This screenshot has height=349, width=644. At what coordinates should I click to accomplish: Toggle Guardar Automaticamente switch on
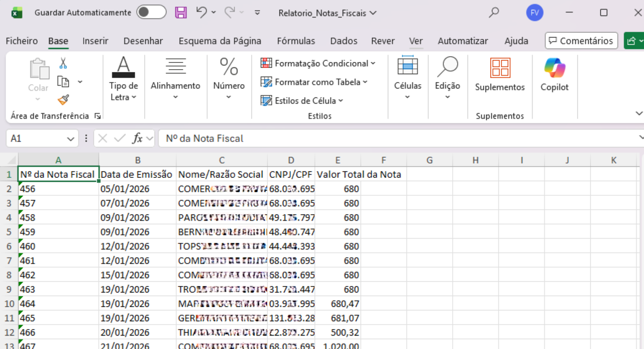[x=151, y=12]
